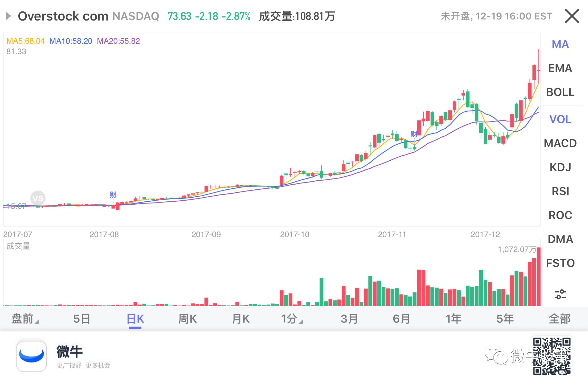This screenshot has width=588, height=382.
Task: Click the MA20:55.82 legend label
Action: 118,41
